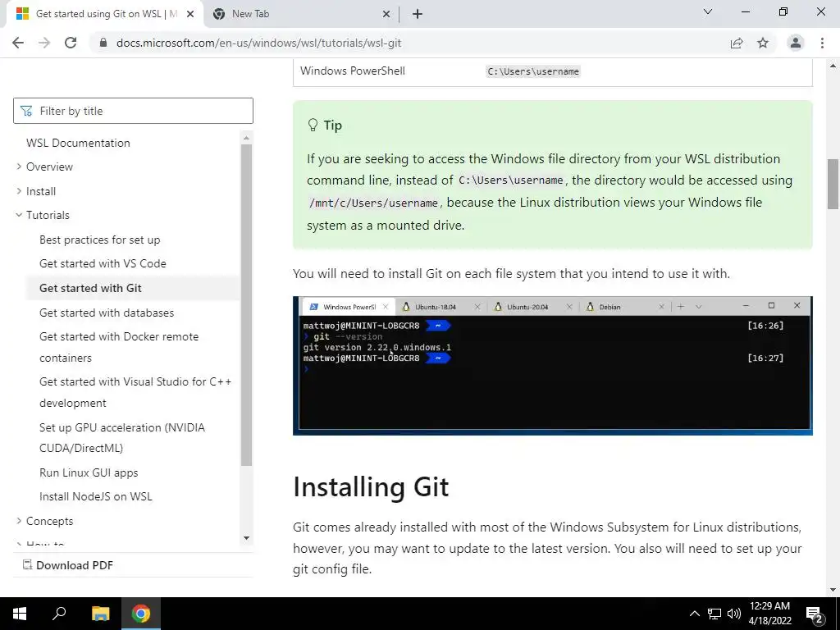Click the sidebar scrollbar thumb
Screen dimensions: 840x630
click(x=246, y=305)
